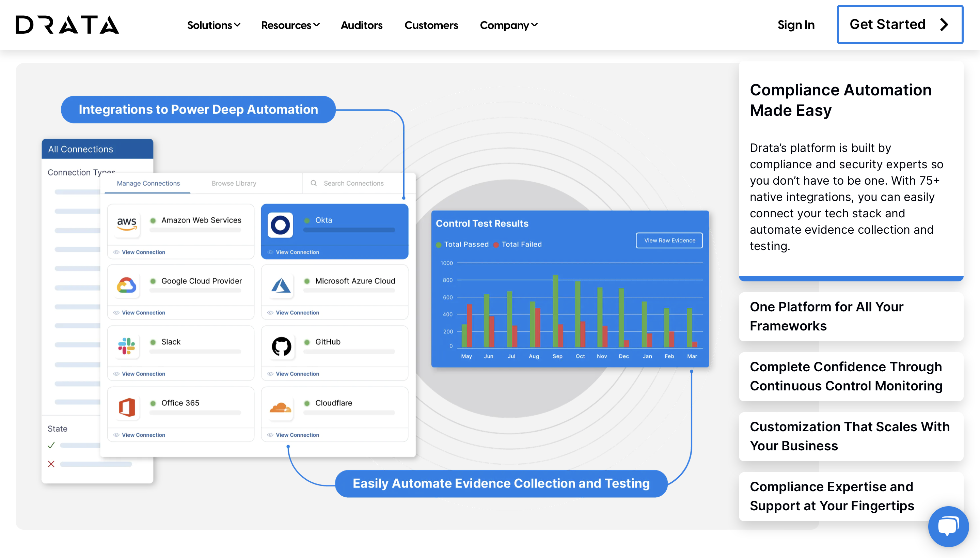
Task: Click the Control Test Results title
Action: point(482,223)
